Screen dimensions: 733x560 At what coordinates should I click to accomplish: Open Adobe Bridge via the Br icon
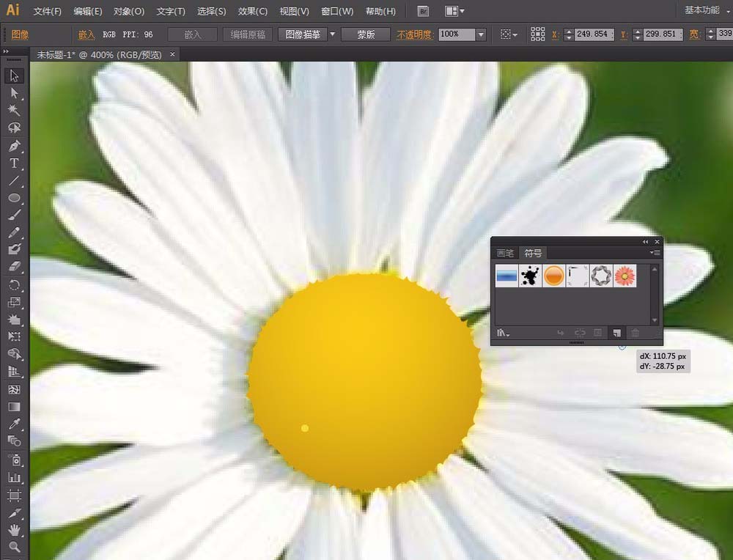(423, 11)
